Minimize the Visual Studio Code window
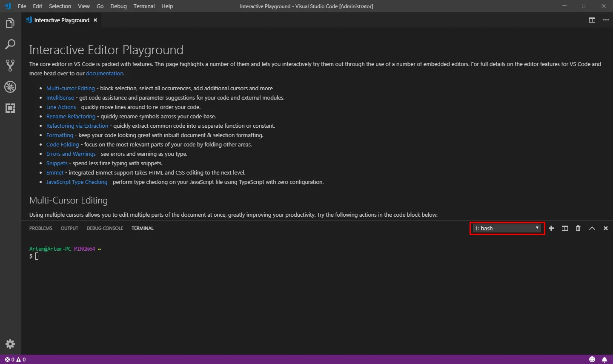The height and width of the screenshot is (364, 613). (564, 6)
